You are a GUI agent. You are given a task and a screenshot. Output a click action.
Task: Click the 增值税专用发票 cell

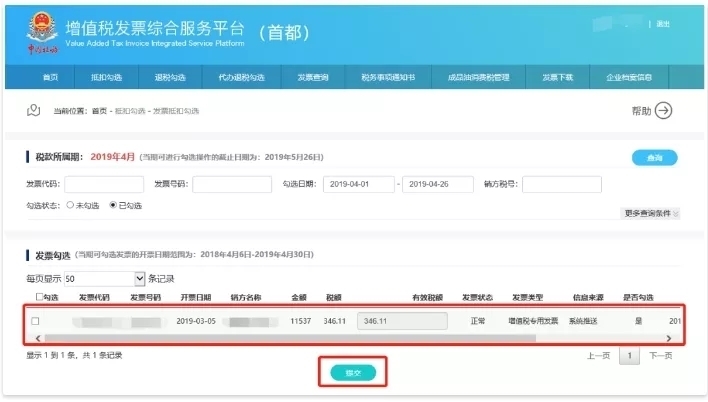click(533, 321)
